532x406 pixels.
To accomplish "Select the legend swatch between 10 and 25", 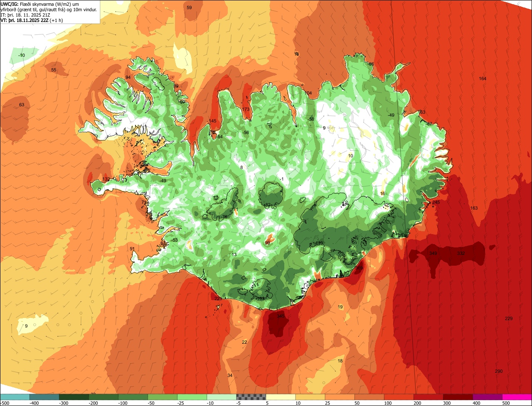I will (x=310, y=397).
